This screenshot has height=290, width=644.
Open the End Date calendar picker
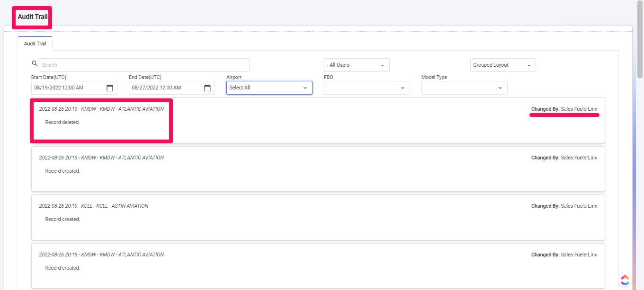[x=207, y=88]
